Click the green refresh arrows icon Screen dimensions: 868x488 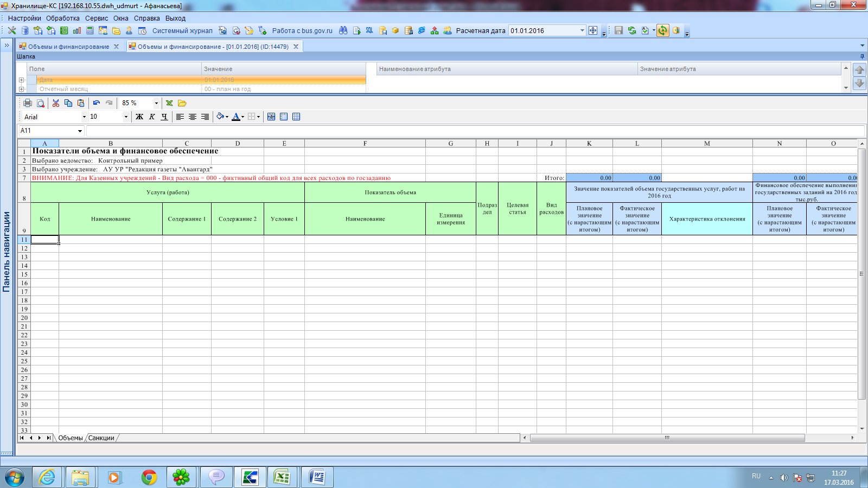[632, 31]
